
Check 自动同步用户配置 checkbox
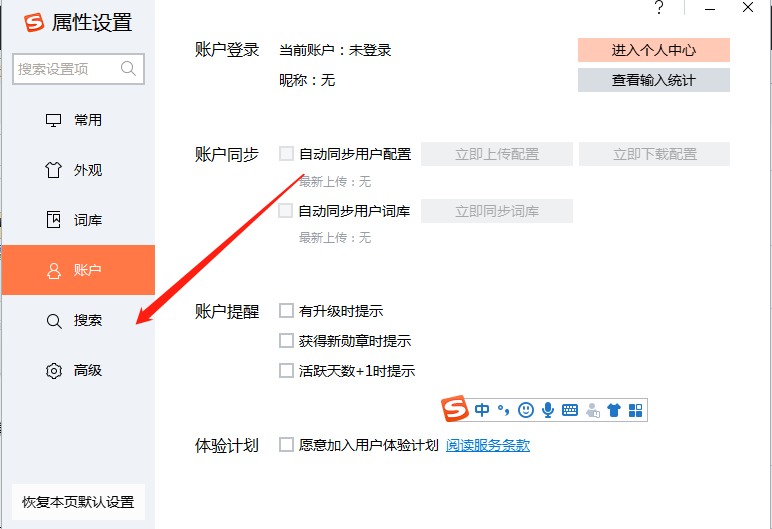[287, 154]
